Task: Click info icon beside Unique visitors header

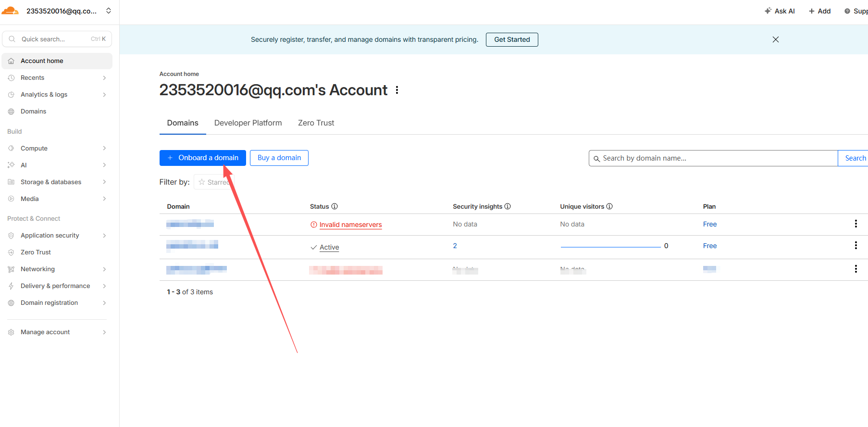Action: pos(609,206)
